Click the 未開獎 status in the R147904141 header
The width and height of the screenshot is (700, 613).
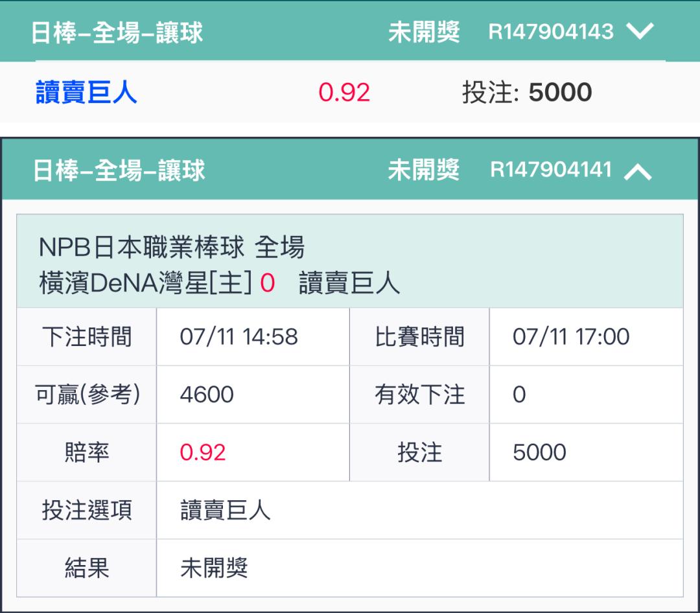click(x=424, y=170)
